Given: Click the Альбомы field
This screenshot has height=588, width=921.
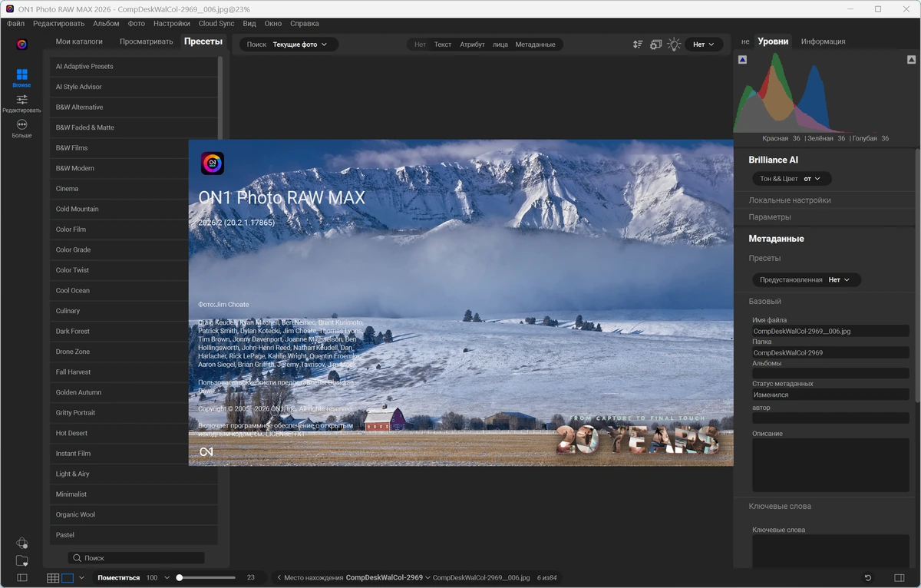Looking at the screenshot, I should tap(830, 374).
